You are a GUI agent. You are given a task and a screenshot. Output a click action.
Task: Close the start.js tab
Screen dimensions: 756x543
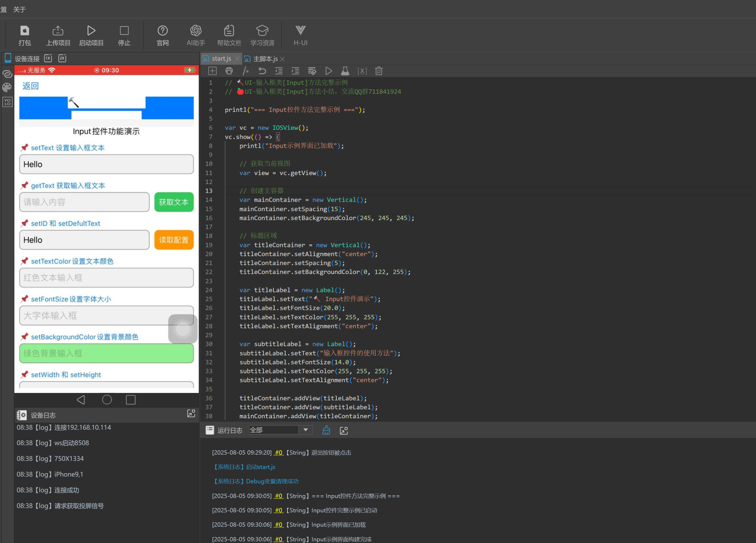[x=237, y=59]
